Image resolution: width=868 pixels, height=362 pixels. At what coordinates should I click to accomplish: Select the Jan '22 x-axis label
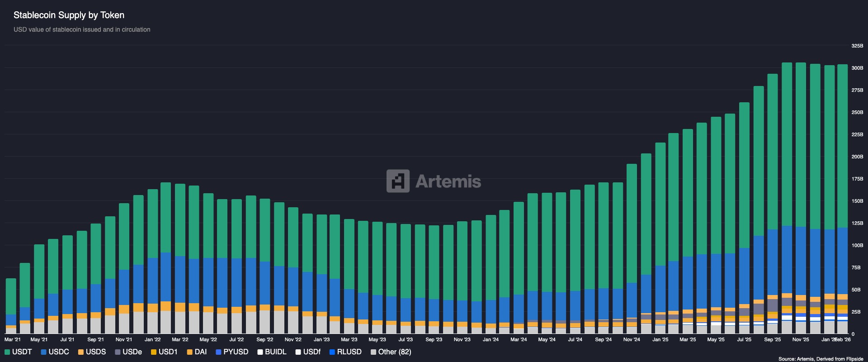(152, 339)
